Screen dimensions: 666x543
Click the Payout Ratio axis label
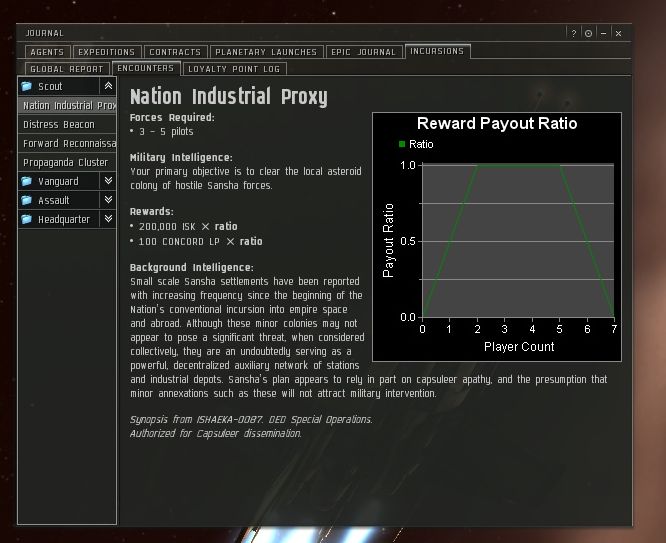tap(388, 240)
